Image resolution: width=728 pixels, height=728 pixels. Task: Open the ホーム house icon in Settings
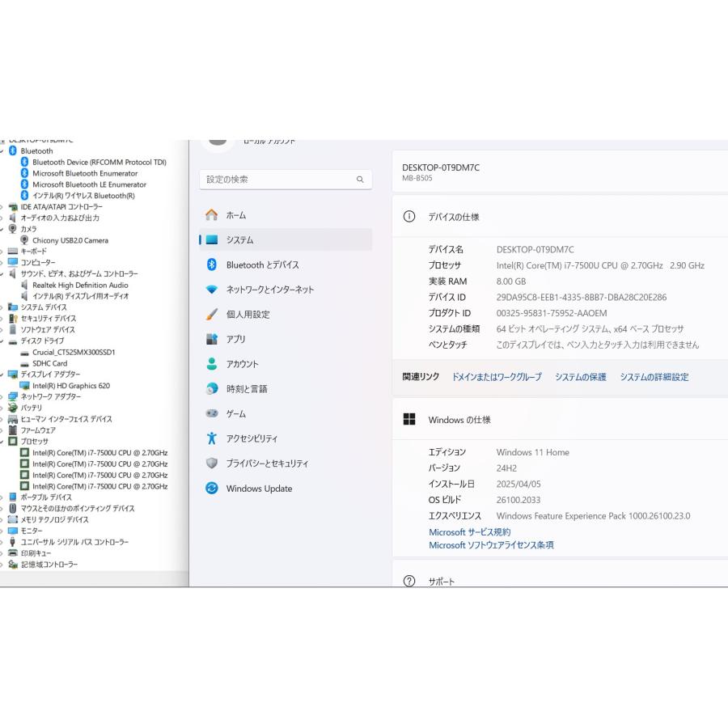212,215
